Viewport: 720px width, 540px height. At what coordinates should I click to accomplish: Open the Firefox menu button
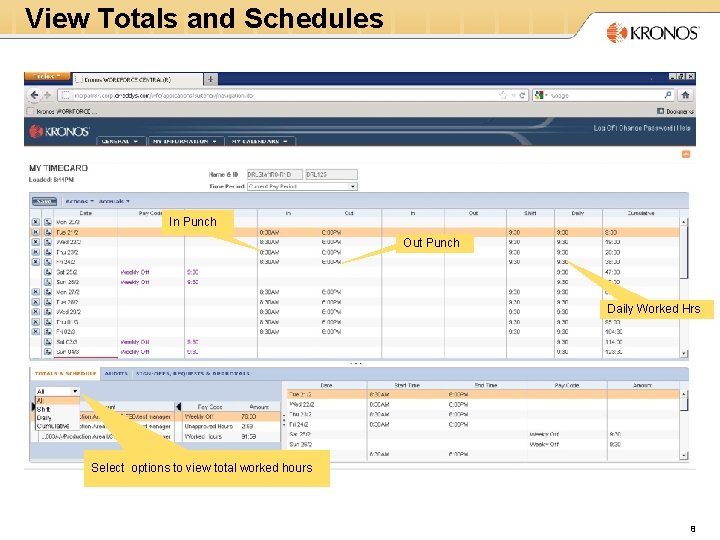tap(47, 76)
